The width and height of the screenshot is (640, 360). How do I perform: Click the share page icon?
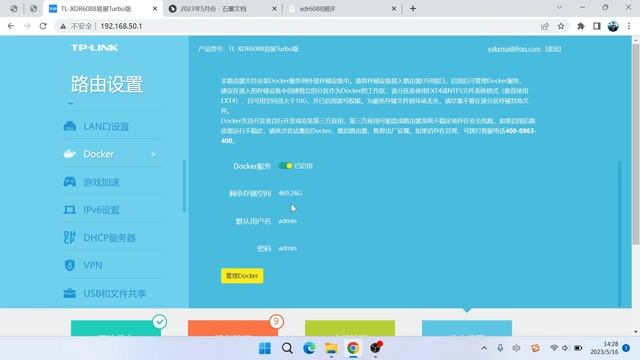(x=544, y=26)
